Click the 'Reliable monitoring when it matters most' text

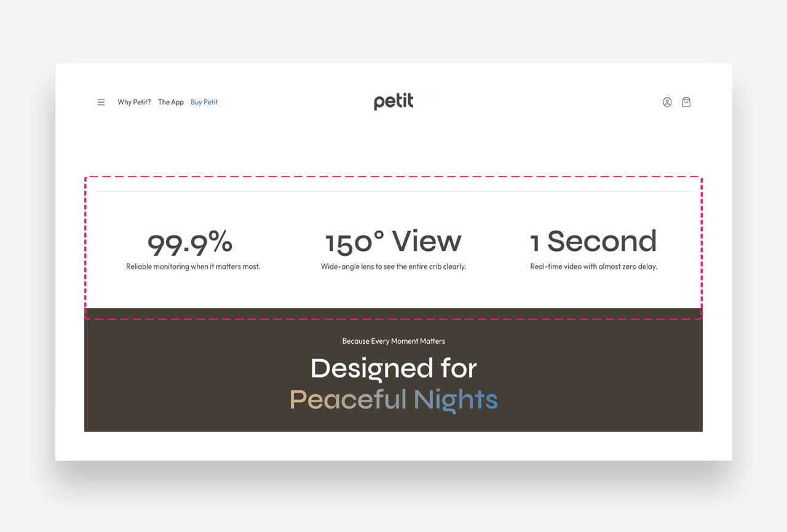click(x=193, y=267)
